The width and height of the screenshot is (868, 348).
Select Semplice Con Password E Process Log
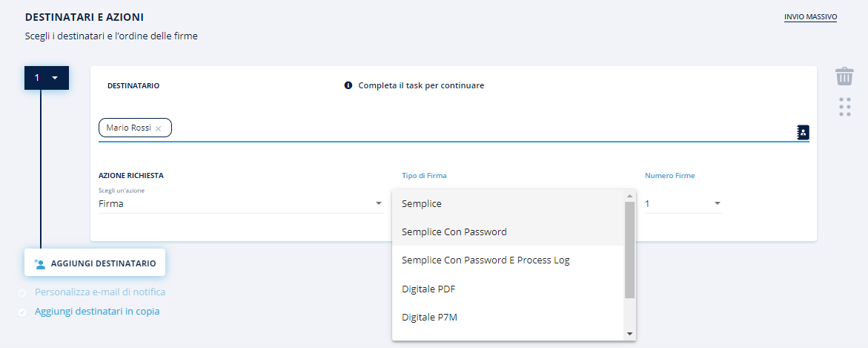[x=486, y=260]
